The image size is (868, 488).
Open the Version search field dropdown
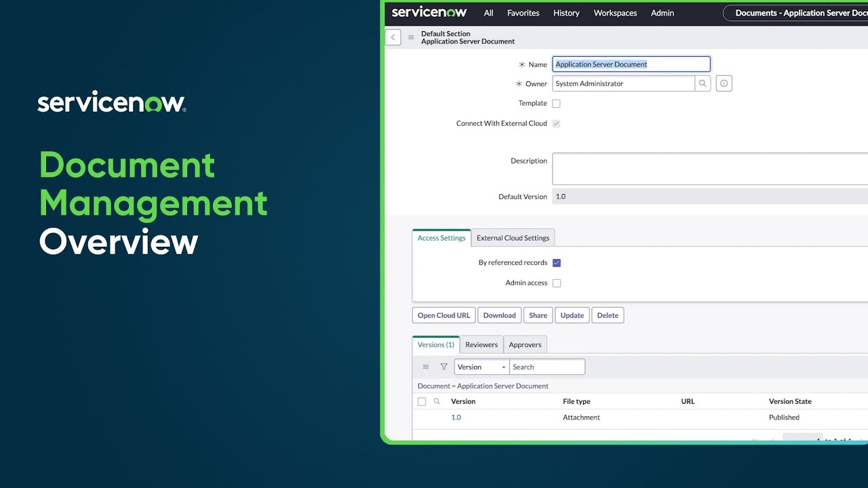(481, 367)
